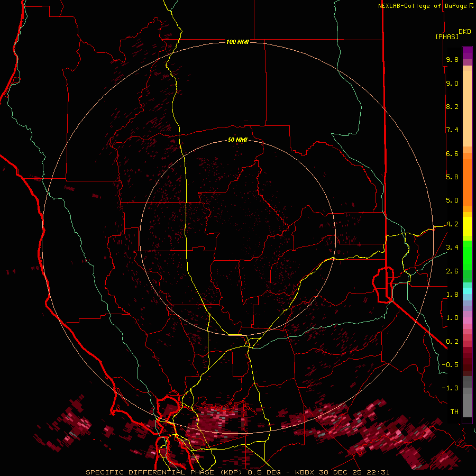This screenshot has width=476, height=476.
Task: Click the 100 NMI range ring label
Action: (x=237, y=42)
